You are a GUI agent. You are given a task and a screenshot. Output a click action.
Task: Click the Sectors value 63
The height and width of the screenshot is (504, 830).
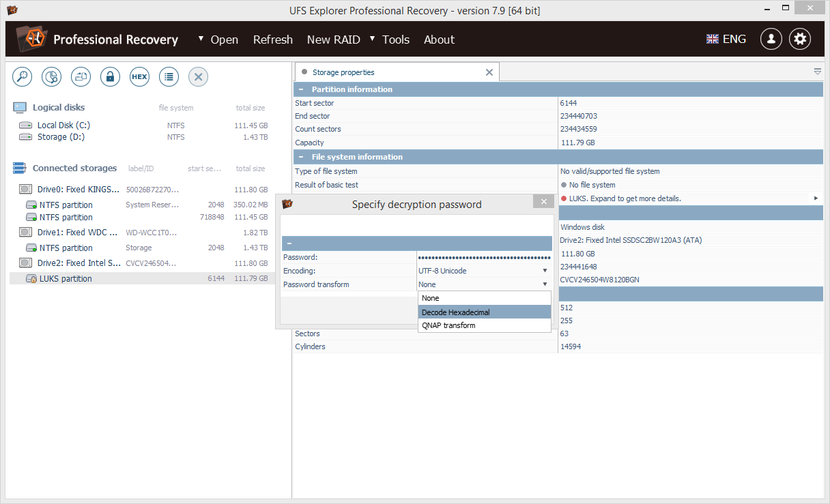564,333
